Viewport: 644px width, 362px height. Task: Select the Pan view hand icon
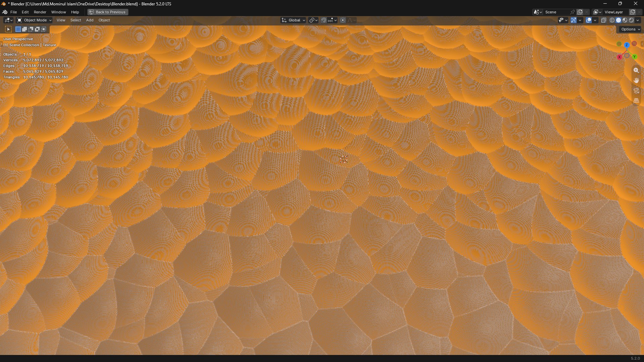pos(636,80)
